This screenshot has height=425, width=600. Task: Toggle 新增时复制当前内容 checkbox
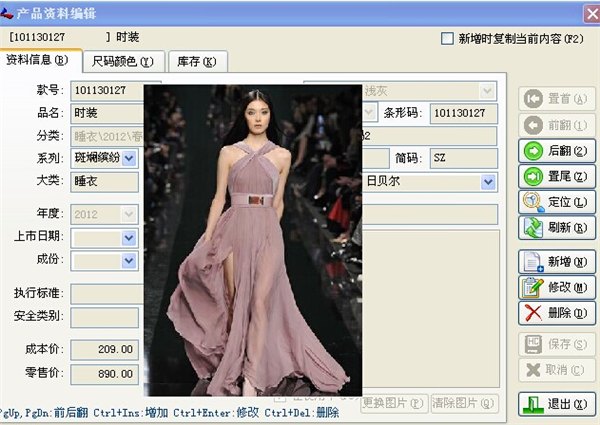[447, 38]
